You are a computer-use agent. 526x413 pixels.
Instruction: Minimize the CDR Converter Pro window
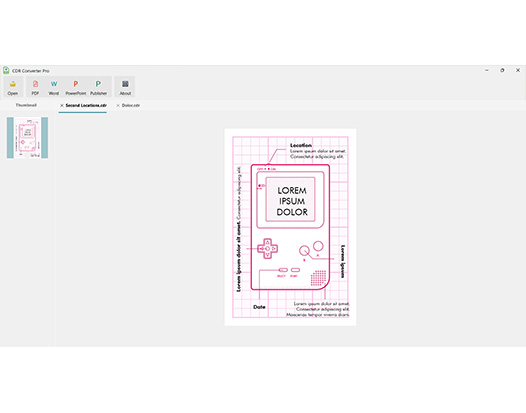coord(487,70)
